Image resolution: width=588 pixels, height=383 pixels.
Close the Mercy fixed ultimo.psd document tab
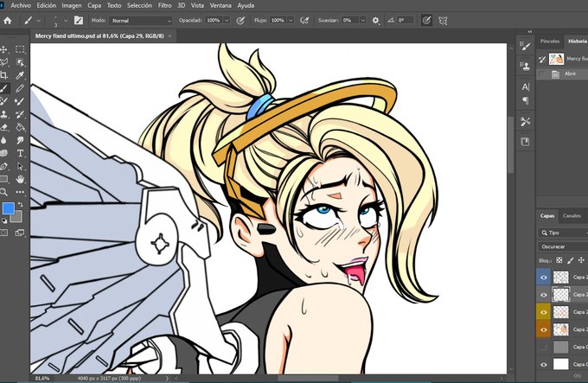(x=169, y=36)
